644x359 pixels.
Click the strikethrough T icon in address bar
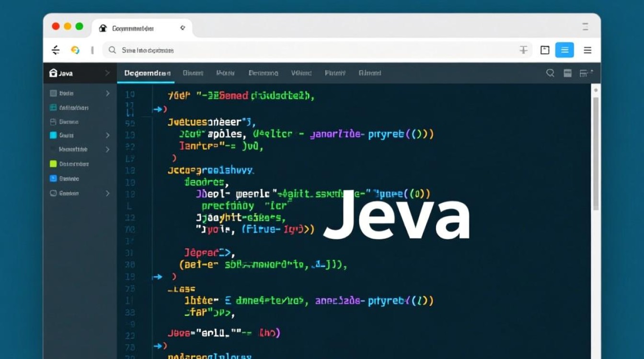pos(523,50)
